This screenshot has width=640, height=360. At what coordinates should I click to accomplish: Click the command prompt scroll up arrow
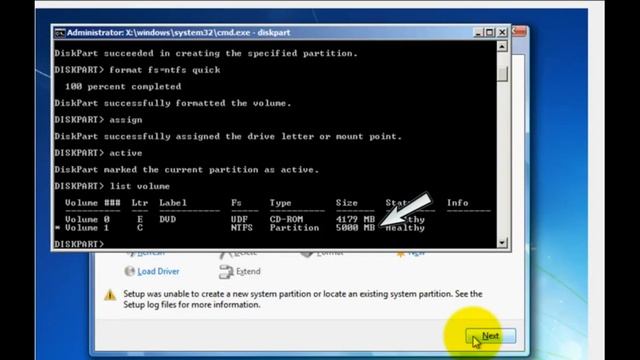[502, 46]
